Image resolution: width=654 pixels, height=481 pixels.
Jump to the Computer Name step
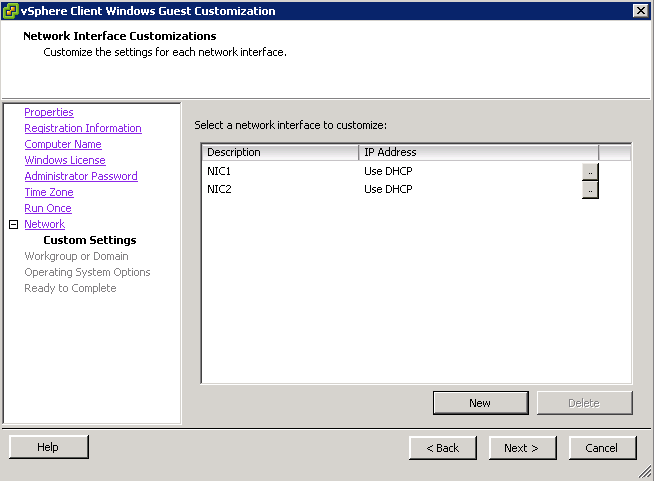coord(63,144)
